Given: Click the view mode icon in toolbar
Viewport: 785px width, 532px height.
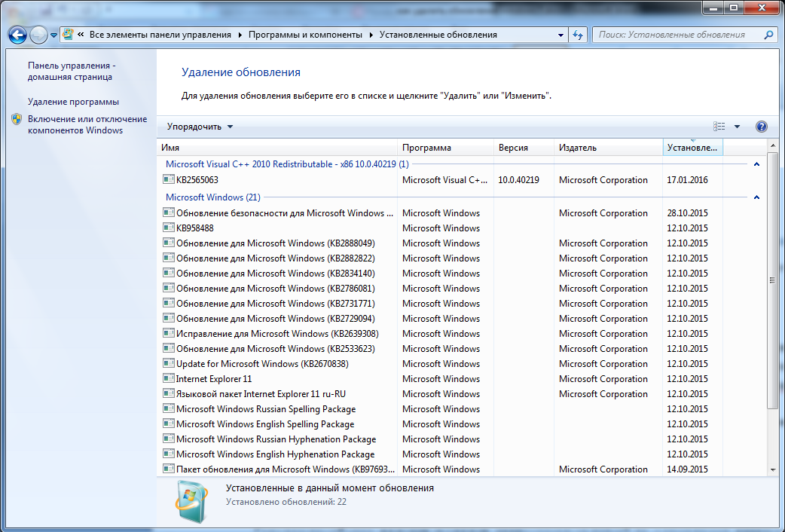Looking at the screenshot, I should [719, 127].
